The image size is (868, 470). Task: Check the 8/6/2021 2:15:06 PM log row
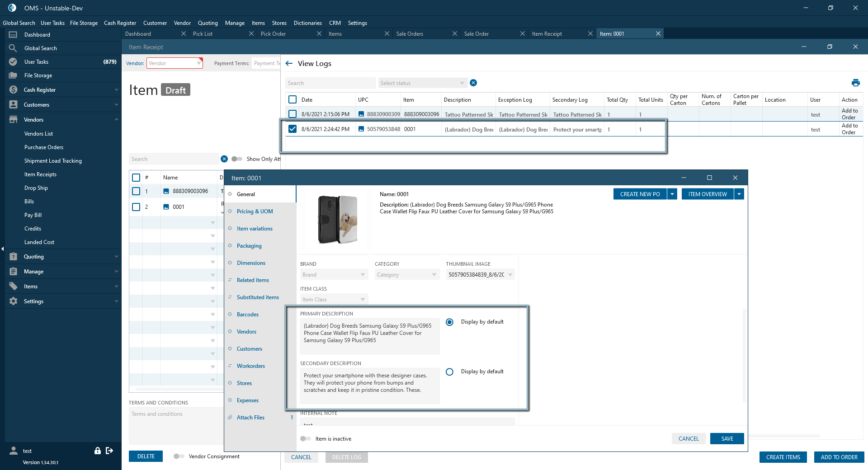(x=292, y=114)
